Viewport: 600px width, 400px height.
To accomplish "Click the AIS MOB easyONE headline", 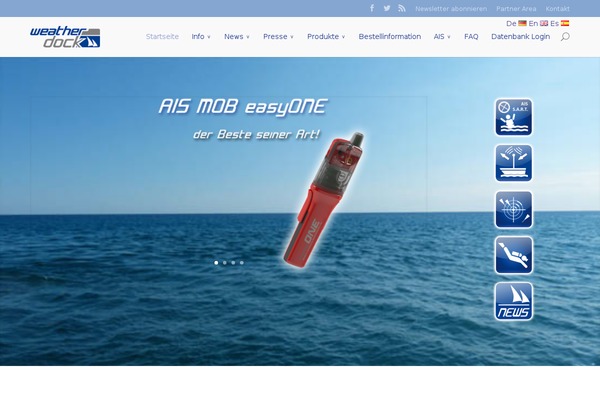I will pyautogui.click(x=243, y=107).
